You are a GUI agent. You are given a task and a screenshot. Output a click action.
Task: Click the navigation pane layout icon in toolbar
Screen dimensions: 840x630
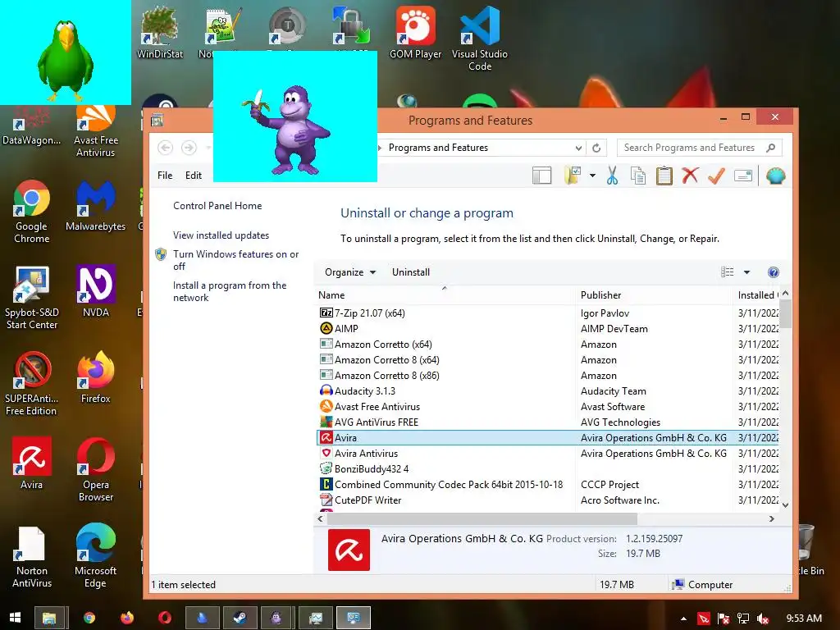pos(541,176)
